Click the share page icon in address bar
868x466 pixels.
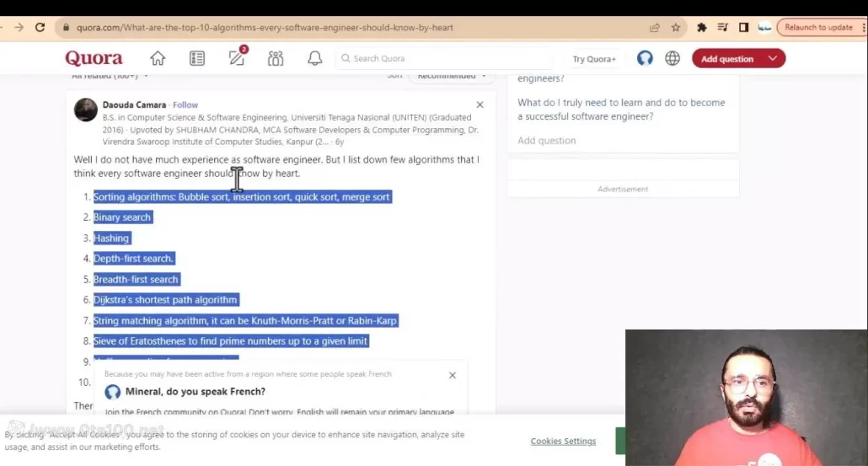point(655,28)
